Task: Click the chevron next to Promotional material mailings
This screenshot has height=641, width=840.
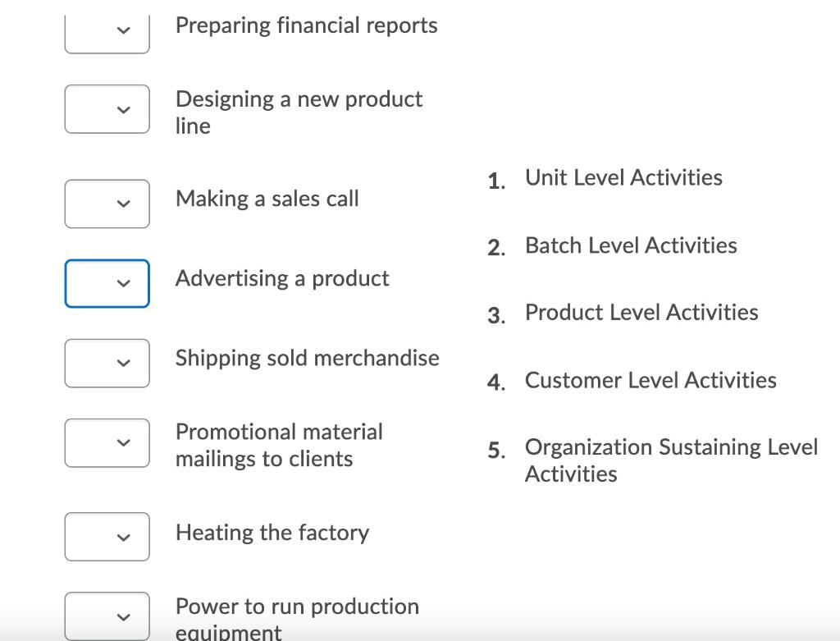Action: point(121,442)
